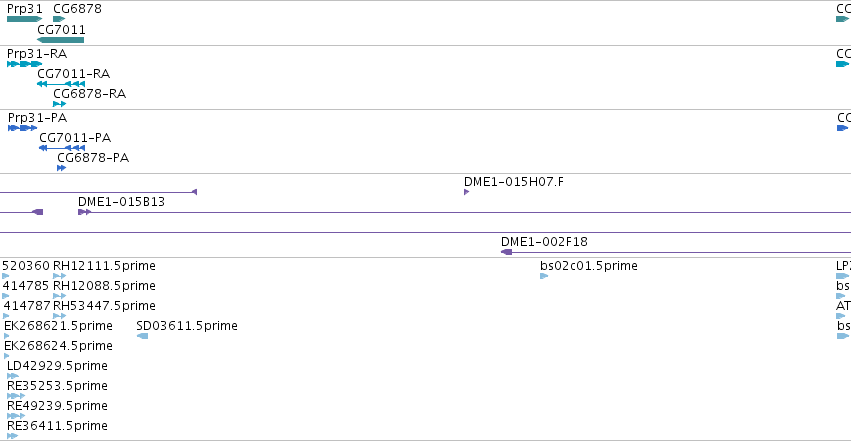851x441 pixels.
Task: Select the DME1-015H07.F arrow marker
Action: (466, 192)
